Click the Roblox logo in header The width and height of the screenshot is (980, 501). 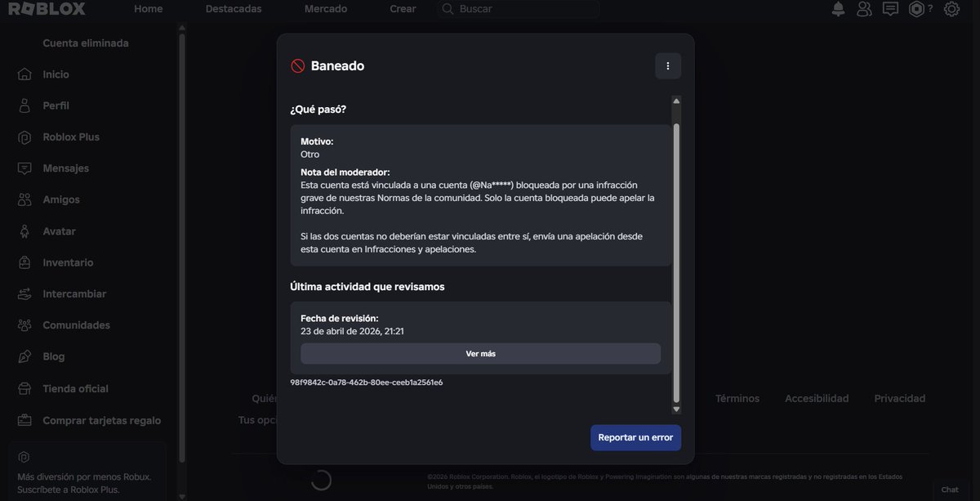[x=47, y=9]
